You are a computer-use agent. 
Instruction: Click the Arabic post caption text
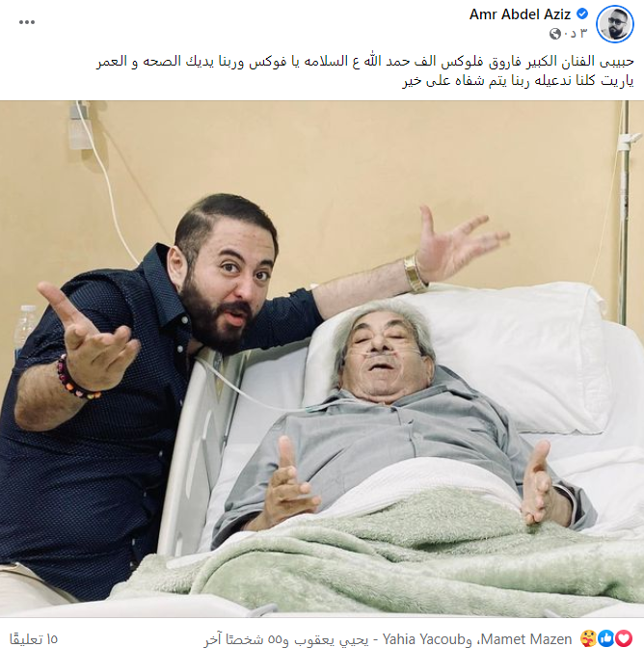point(365,70)
